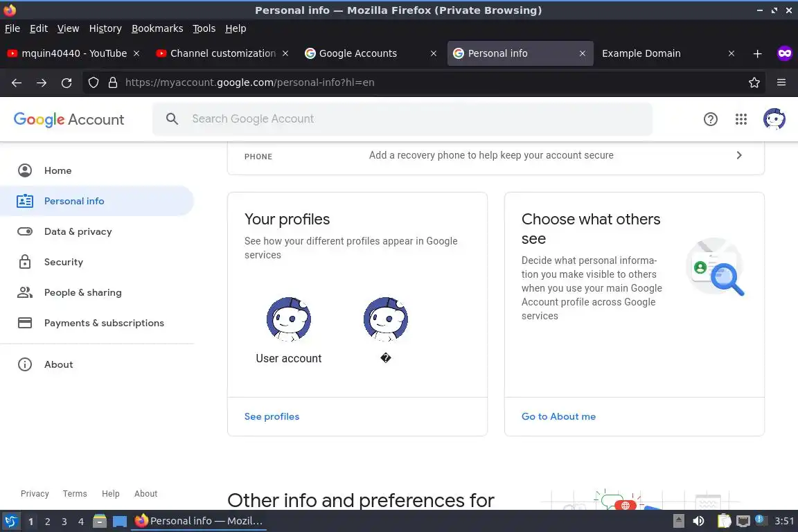Open the Edit menu
Viewport: 798px width, 532px height.
(39, 28)
